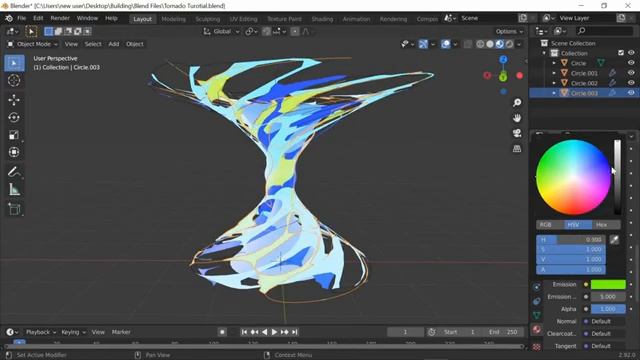This screenshot has height=360, width=640.
Task: Select the Select Box tool
Action: pos(14,63)
